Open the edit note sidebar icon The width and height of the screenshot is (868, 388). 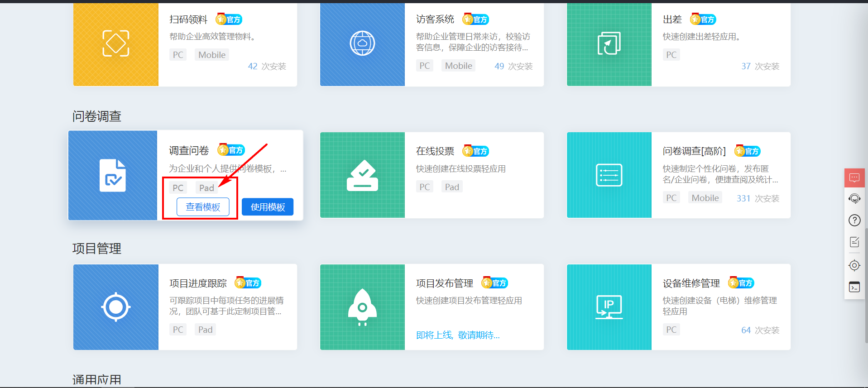tap(854, 242)
